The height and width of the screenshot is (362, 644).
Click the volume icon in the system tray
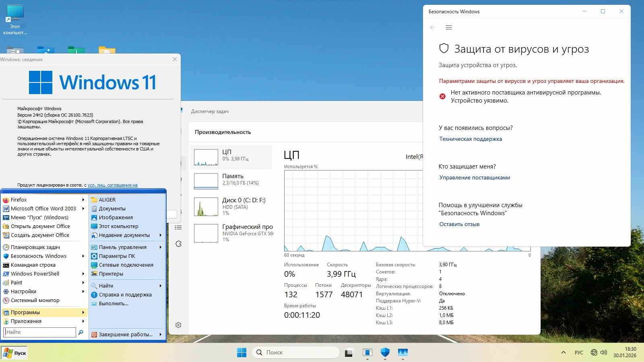pos(604,352)
